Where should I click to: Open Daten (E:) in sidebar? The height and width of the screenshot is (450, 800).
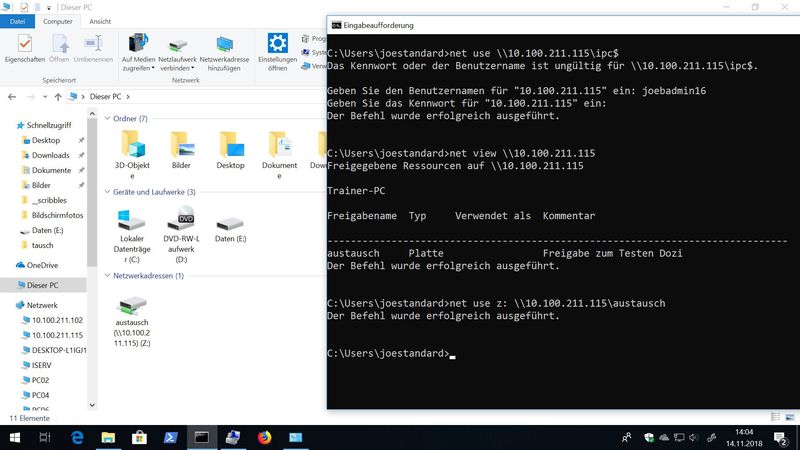pyautogui.click(x=47, y=231)
